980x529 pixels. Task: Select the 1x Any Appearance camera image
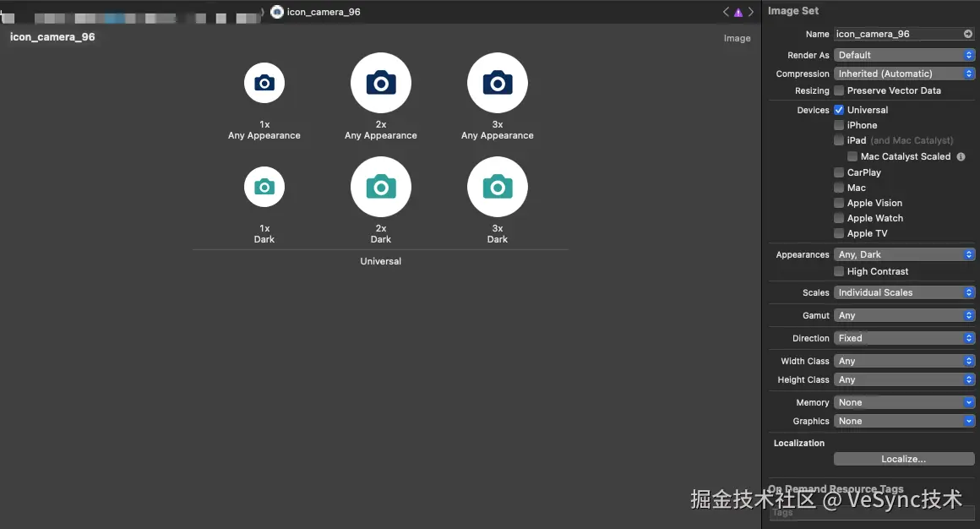[x=264, y=83]
